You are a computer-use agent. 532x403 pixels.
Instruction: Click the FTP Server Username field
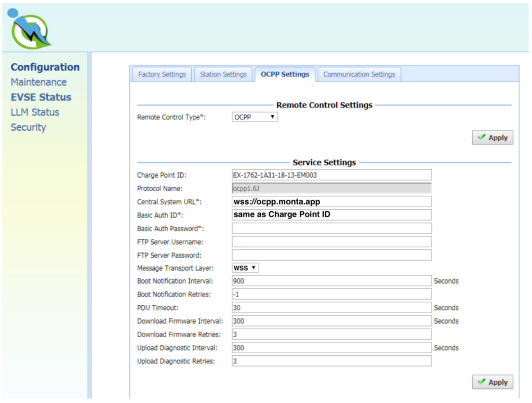click(332, 242)
